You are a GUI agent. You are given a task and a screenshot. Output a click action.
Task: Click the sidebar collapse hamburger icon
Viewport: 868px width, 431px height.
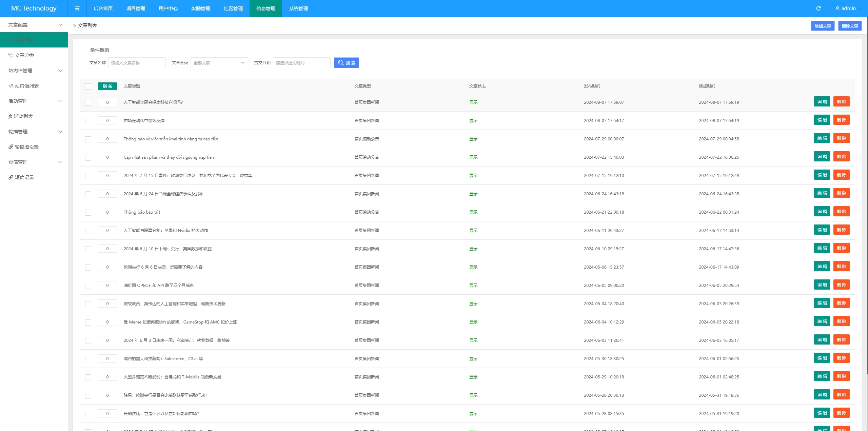77,8
